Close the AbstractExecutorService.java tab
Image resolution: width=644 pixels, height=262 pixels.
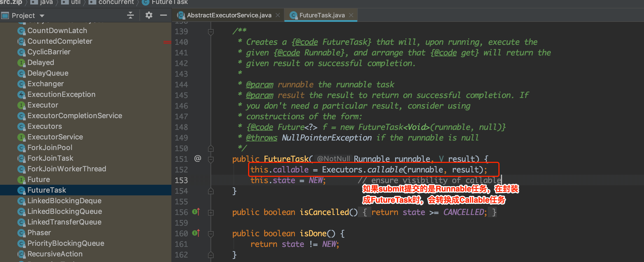tap(278, 15)
